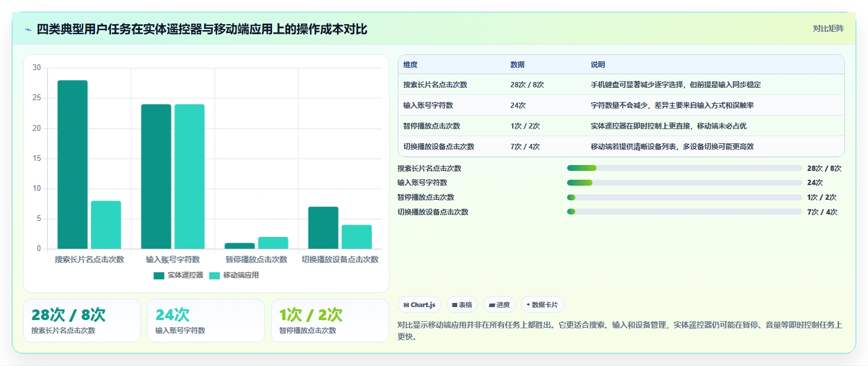Image resolution: width=868 pixels, height=366 pixels.
Task: Click the 28次 / 8次 table cell
Action: [x=527, y=85]
